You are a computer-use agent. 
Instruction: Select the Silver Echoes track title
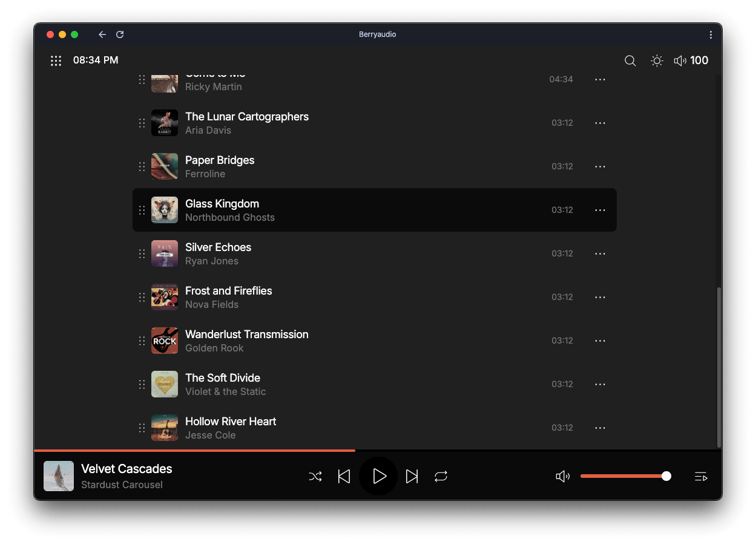pos(218,247)
